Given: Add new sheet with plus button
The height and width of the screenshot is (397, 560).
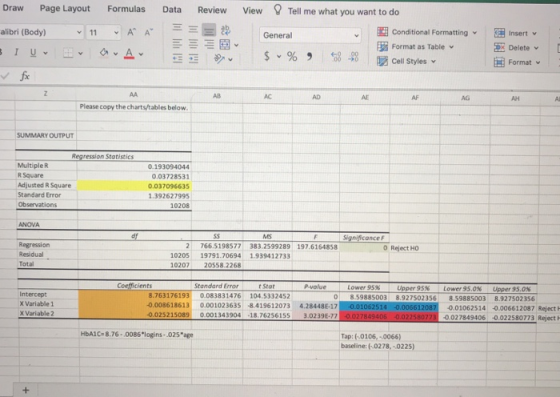Looking at the screenshot, I should [x=25, y=390].
